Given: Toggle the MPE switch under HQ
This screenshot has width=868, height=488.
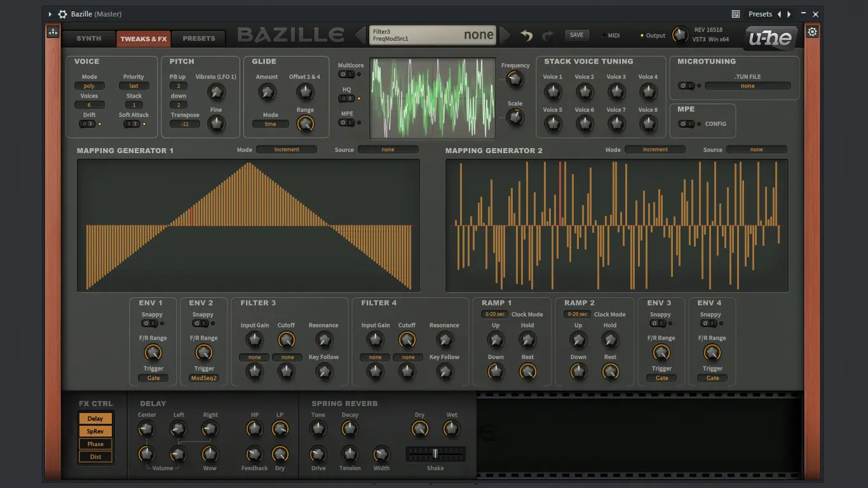Looking at the screenshot, I should coord(347,123).
